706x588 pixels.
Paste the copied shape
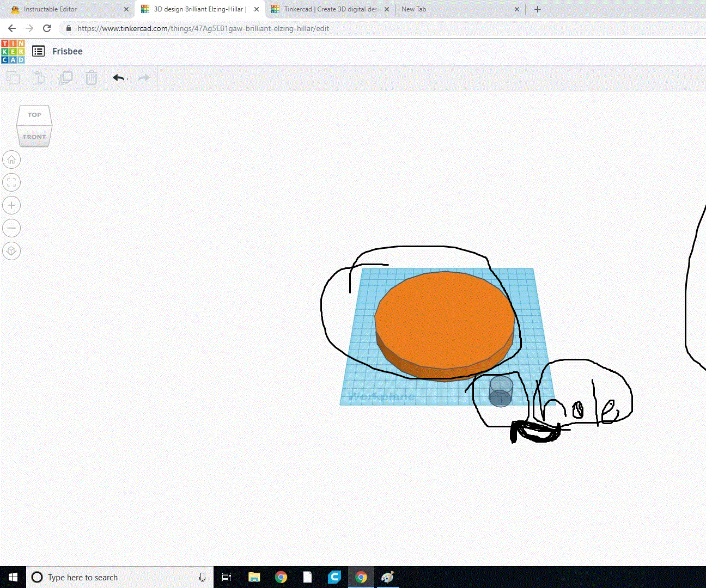(38, 78)
